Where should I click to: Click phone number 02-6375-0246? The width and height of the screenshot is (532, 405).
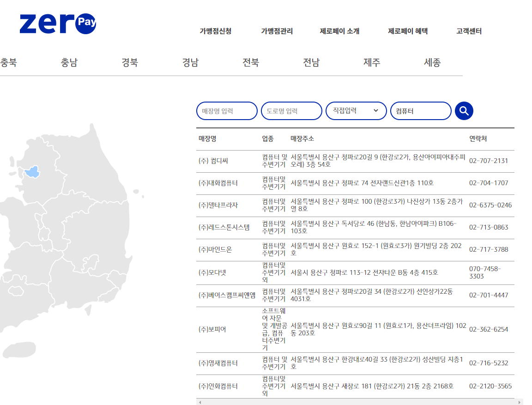(490, 205)
